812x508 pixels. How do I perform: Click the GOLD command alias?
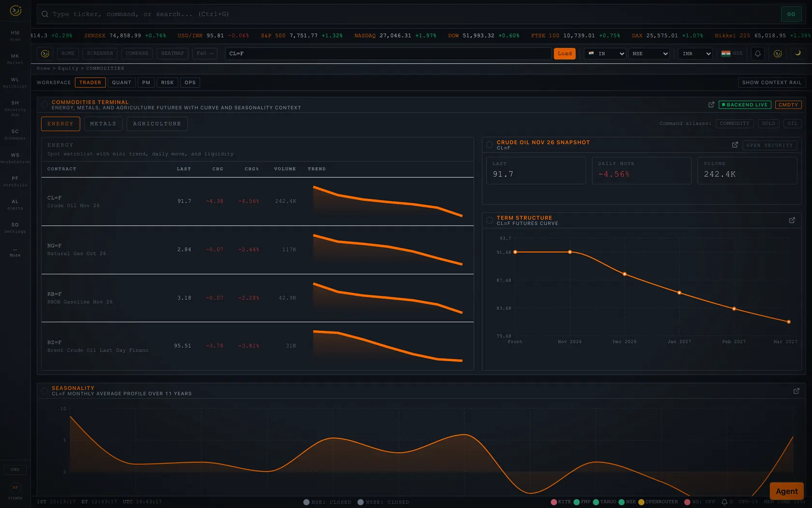[768, 124]
